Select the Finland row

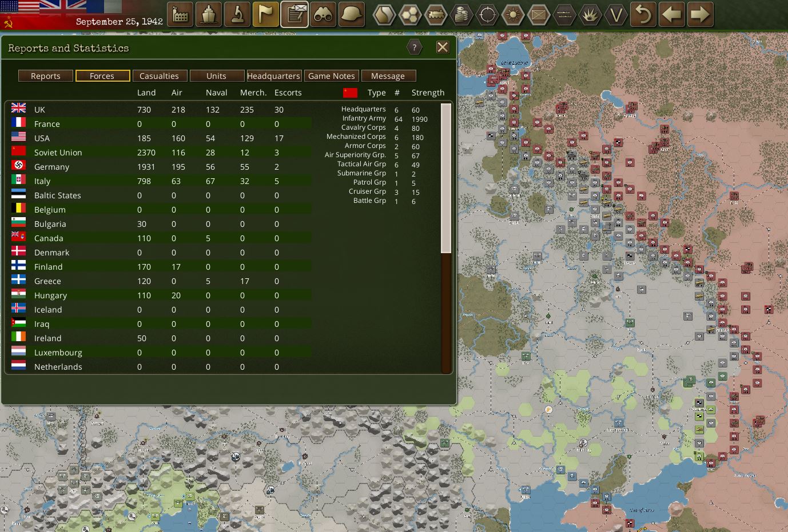pyautogui.click(x=161, y=267)
